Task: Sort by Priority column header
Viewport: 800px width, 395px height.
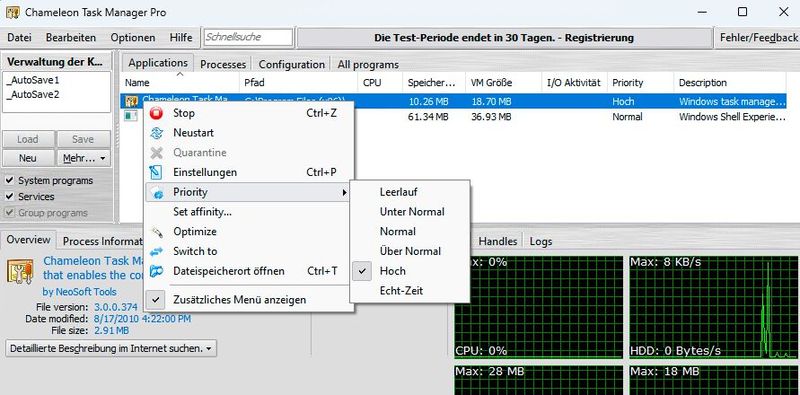Action: point(640,83)
